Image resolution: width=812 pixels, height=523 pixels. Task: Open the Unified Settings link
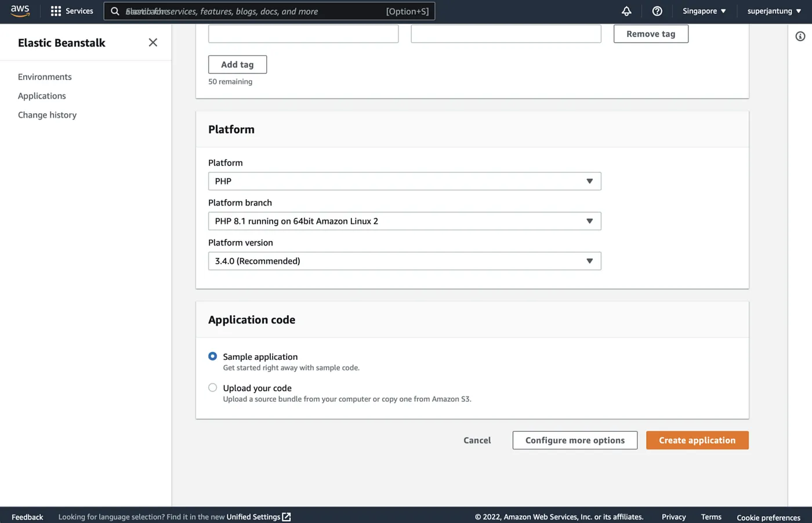[x=253, y=517]
